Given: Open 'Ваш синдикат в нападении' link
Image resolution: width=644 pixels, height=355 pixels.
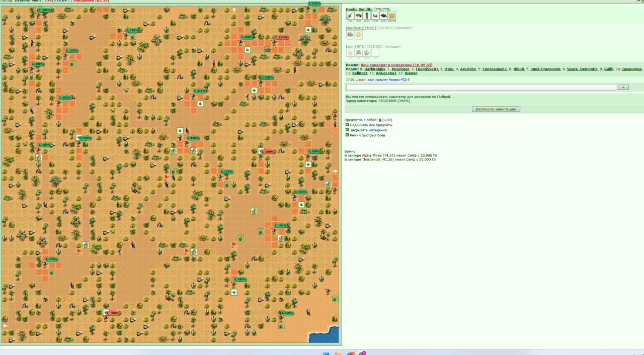Looking at the screenshot, I should tap(386, 65).
